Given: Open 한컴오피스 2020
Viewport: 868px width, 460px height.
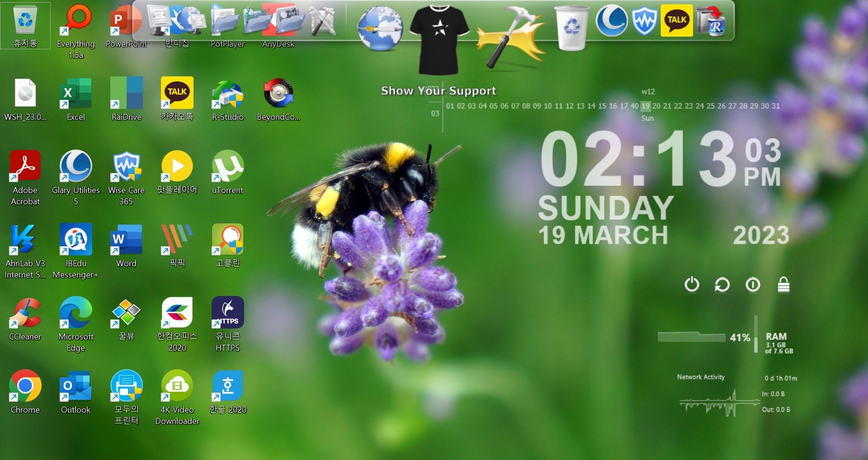Looking at the screenshot, I should pyautogui.click(x=177, y=324).
